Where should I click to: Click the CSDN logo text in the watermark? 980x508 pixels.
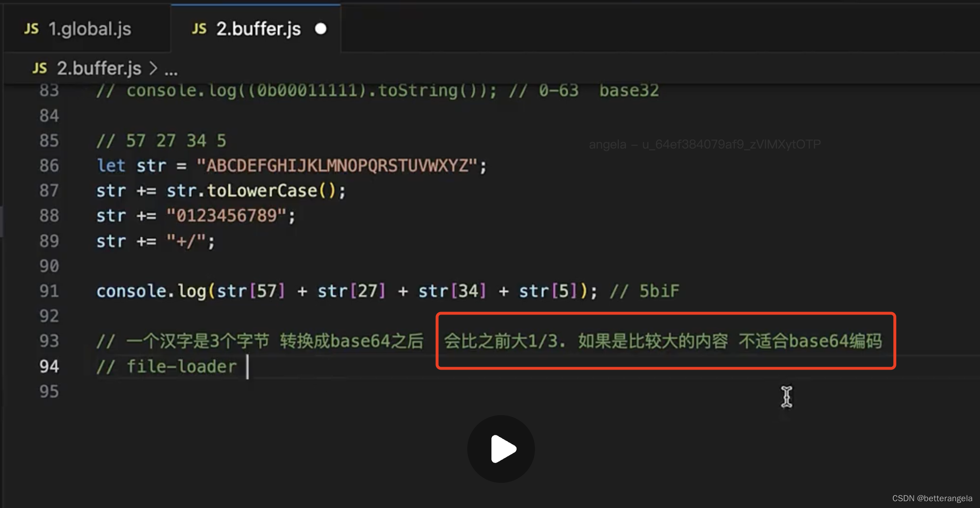pos(903,497)
